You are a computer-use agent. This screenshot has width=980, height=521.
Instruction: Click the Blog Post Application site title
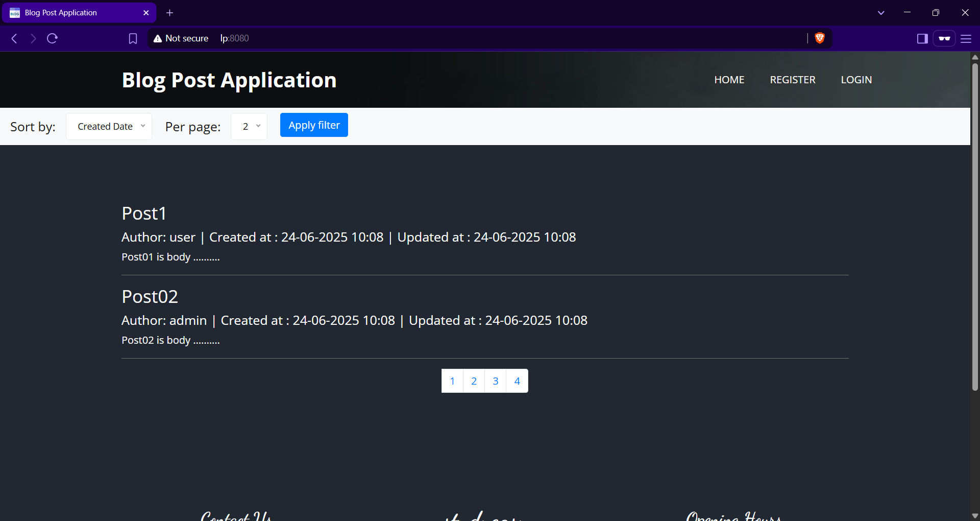pos(229,80)
